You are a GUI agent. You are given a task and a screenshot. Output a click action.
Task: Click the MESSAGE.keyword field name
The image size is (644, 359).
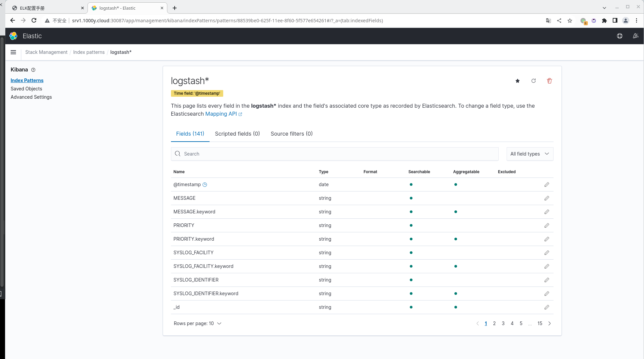(194, 212)
